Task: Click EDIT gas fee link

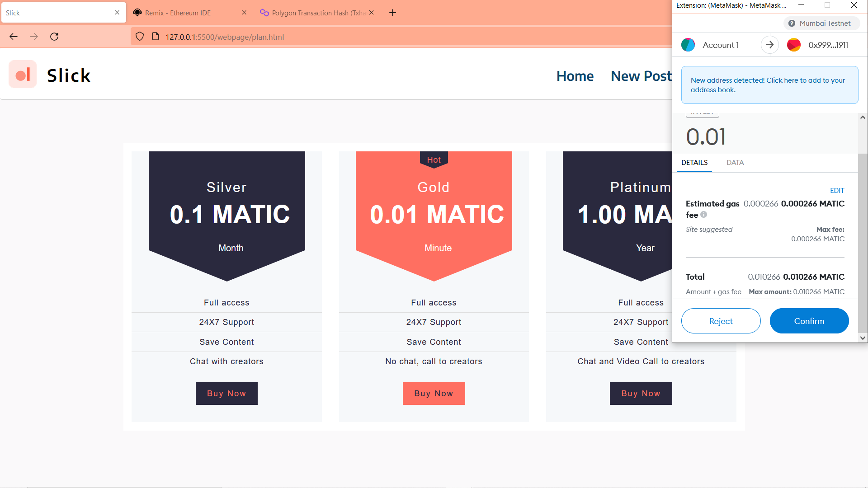Action: tap(837, 190)
